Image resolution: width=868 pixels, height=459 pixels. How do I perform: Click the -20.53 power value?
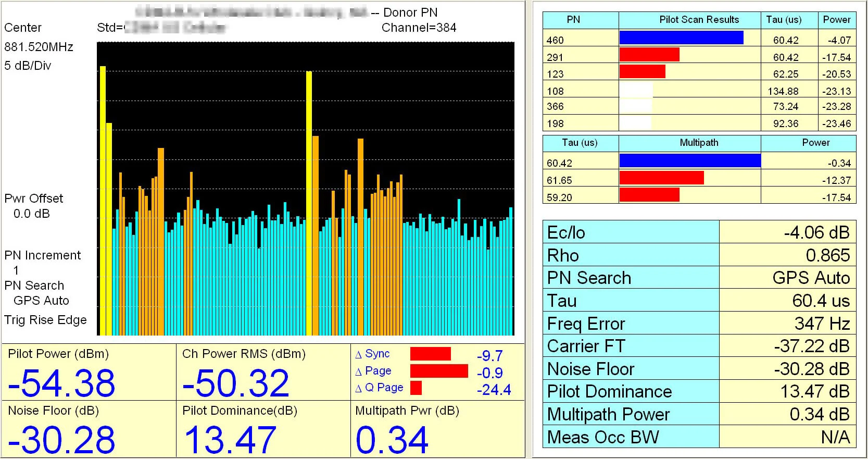click(837, 74)
